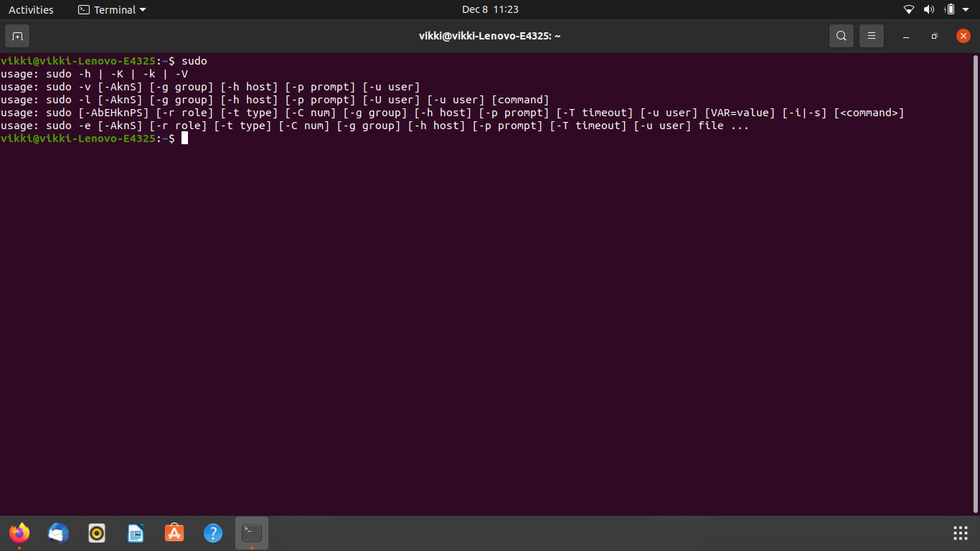Image resolution: width=980 pixels, height=551 pixels.
Task: Open terminal search
Action: (x=842, y=36)
